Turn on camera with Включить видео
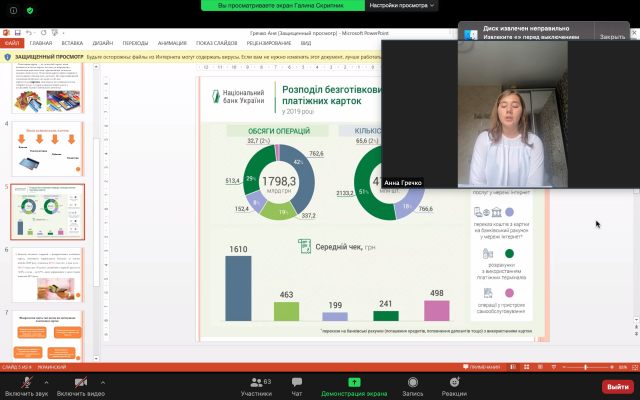Screen dimensions: 640x400 79,385
